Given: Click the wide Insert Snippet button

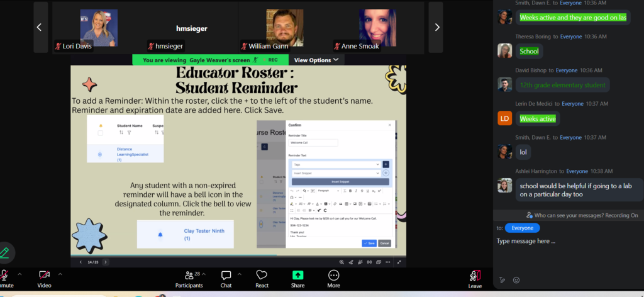Looking at the screenshot, I should (x=341, y=182).
